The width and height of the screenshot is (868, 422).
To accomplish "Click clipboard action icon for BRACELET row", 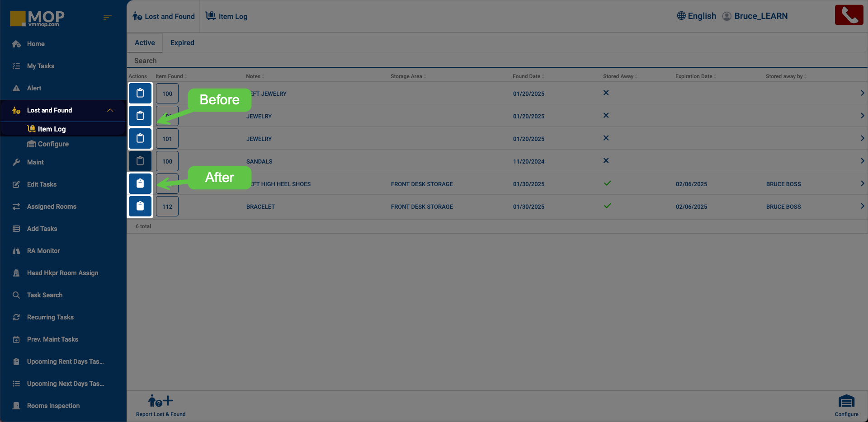I will click(140, 206).
